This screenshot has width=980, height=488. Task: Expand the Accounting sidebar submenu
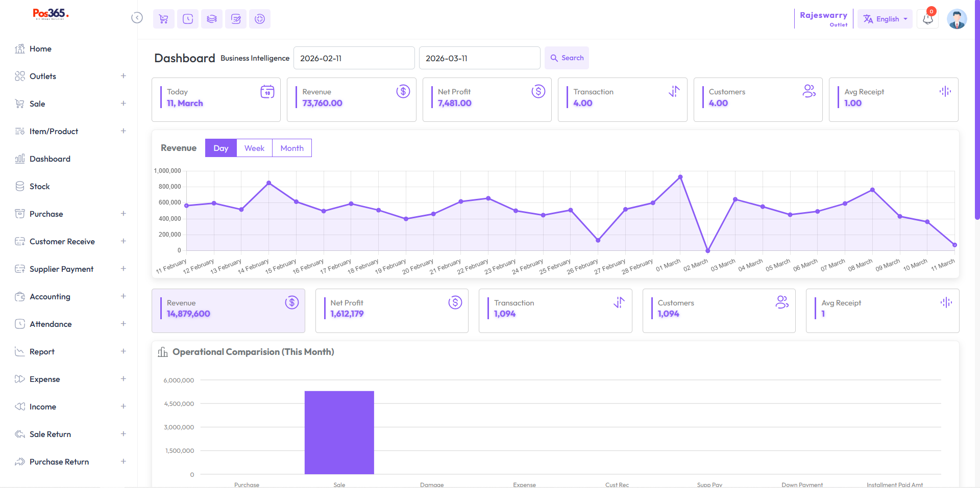[x=123, y=296]
